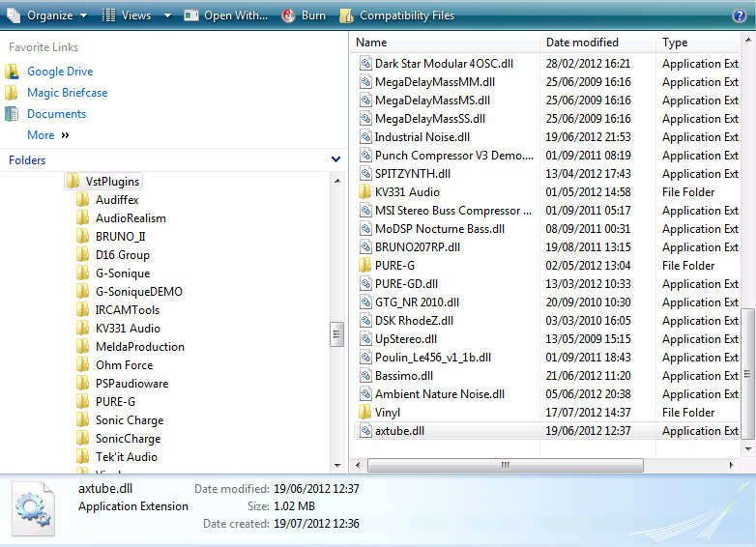756x547 pixels.
Task: Click MegaDelayMassSS.dll file icon
Action: [x=366, y=118]
